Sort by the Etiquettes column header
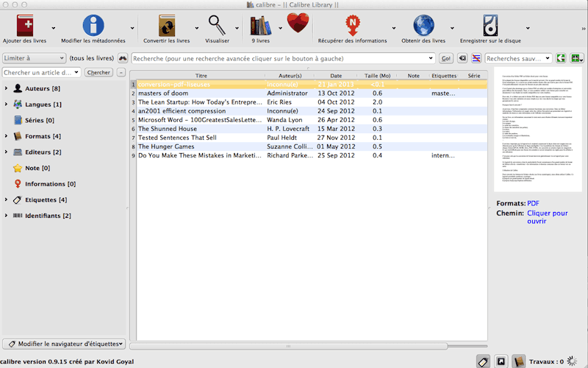Viewport: 588px width, 368px height. click(444, 76)
